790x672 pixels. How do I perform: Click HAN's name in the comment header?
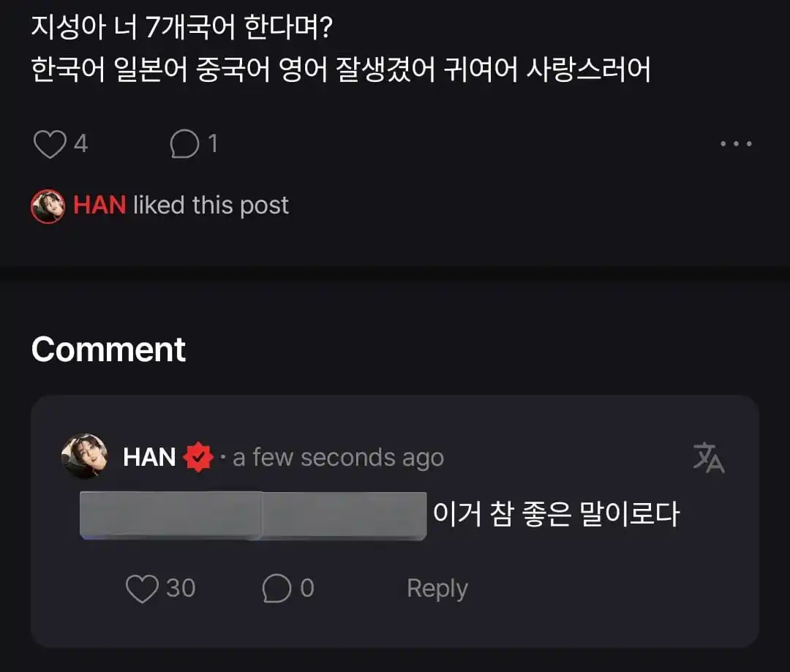point(149,456)
